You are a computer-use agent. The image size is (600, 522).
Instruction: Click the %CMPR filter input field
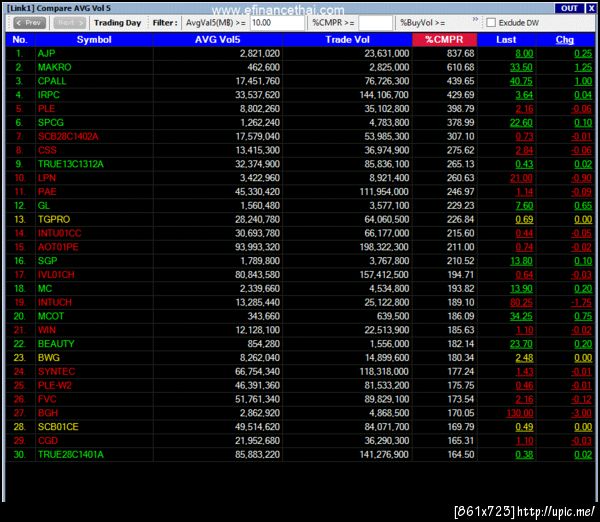375,23
